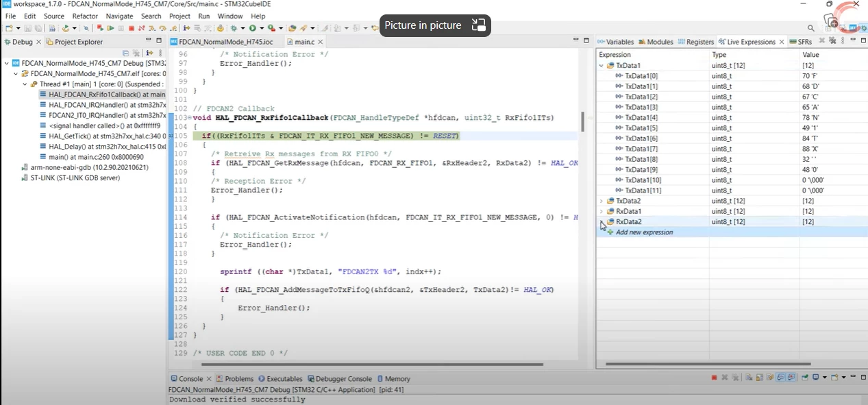Open the Navigate menu
This screenshot has width=868, height=405.
click(119, 16)
